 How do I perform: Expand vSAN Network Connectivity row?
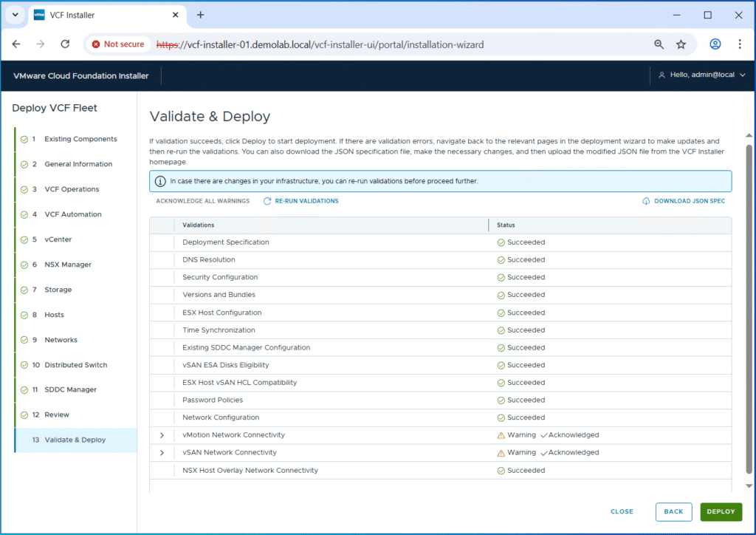(162, 453)
